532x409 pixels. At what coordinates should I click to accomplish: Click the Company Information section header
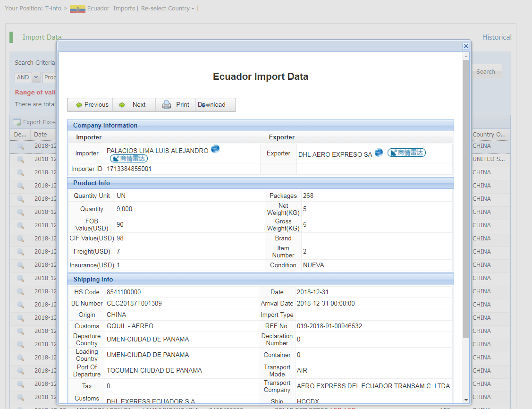point(260,125)
